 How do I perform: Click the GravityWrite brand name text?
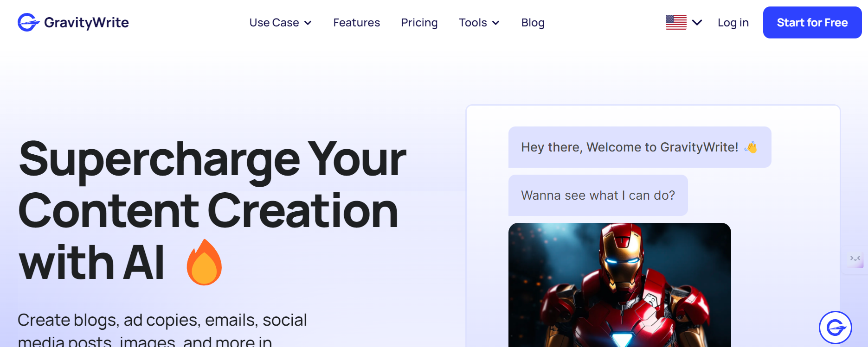tap(86, 23)
